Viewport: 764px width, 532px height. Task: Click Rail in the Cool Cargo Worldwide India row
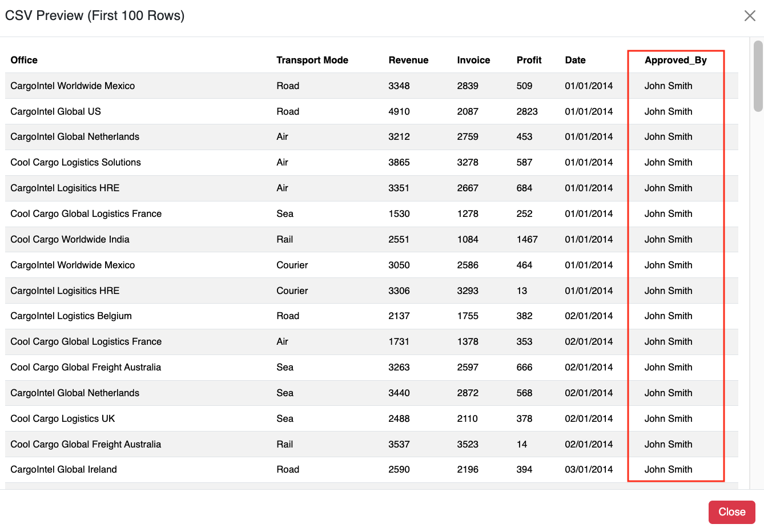pyautogui.click(x=284, y=239)
